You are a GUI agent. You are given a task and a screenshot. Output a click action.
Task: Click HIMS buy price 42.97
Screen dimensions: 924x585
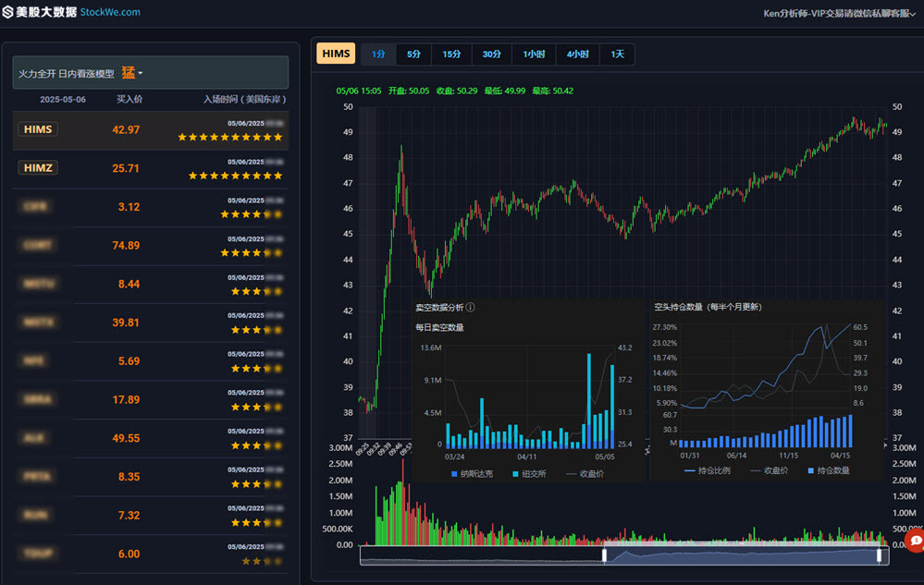(x=126, y=130)
